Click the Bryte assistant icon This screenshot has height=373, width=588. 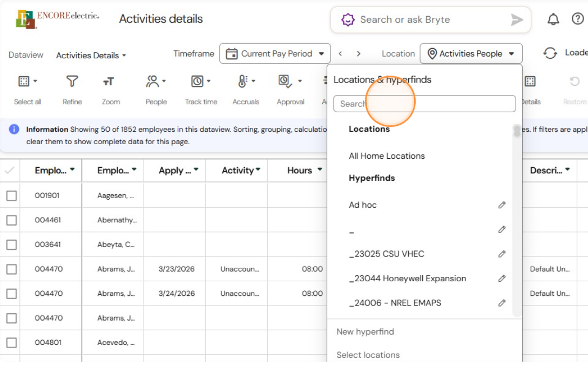(348, 19)
